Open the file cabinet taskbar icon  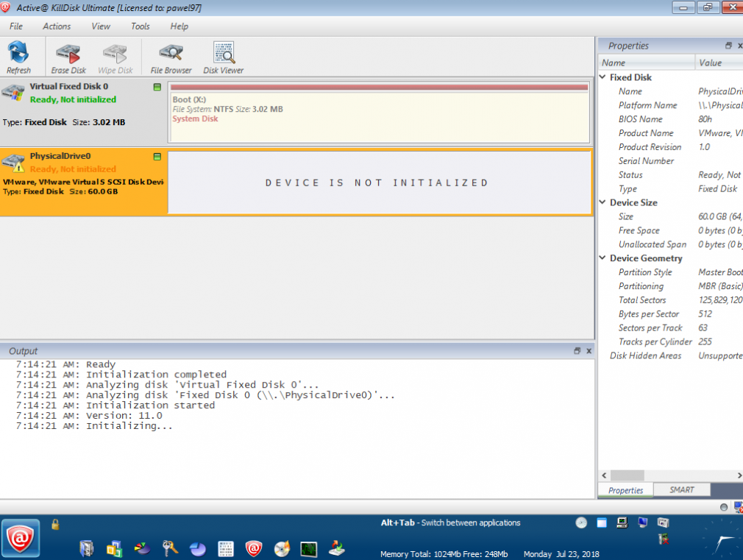(87, 549)
